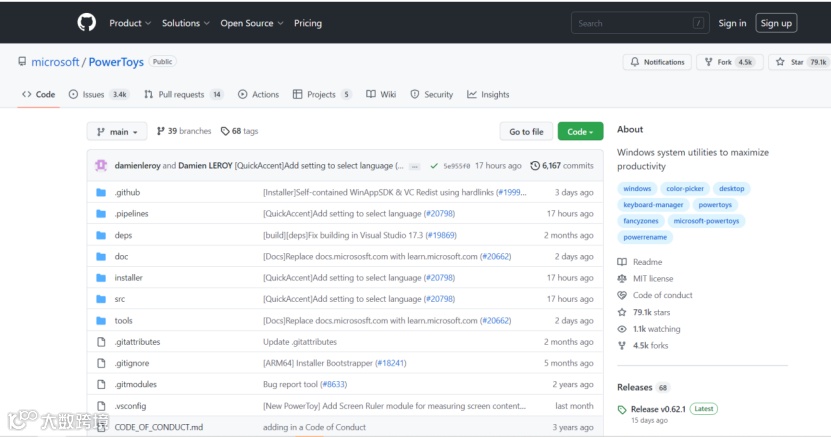Screen dimensions: 831x437
Task: Open the Product dropdown menu
Action: 130,23
